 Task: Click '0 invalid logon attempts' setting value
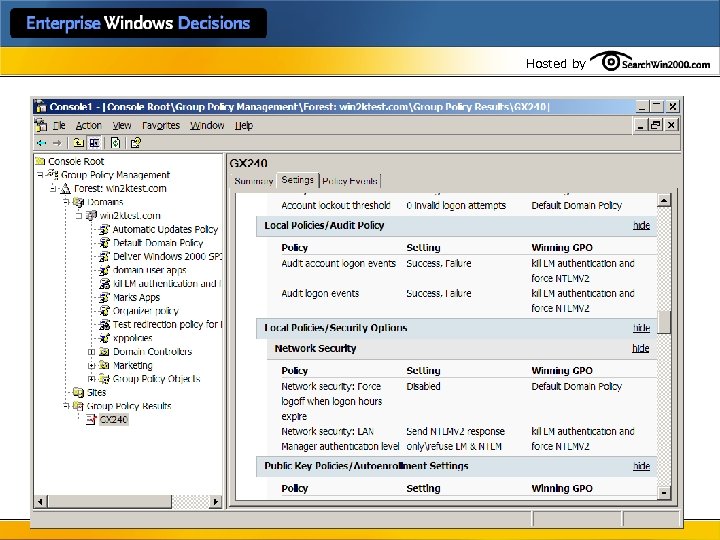pyautogui.click(x=456, y=205)
